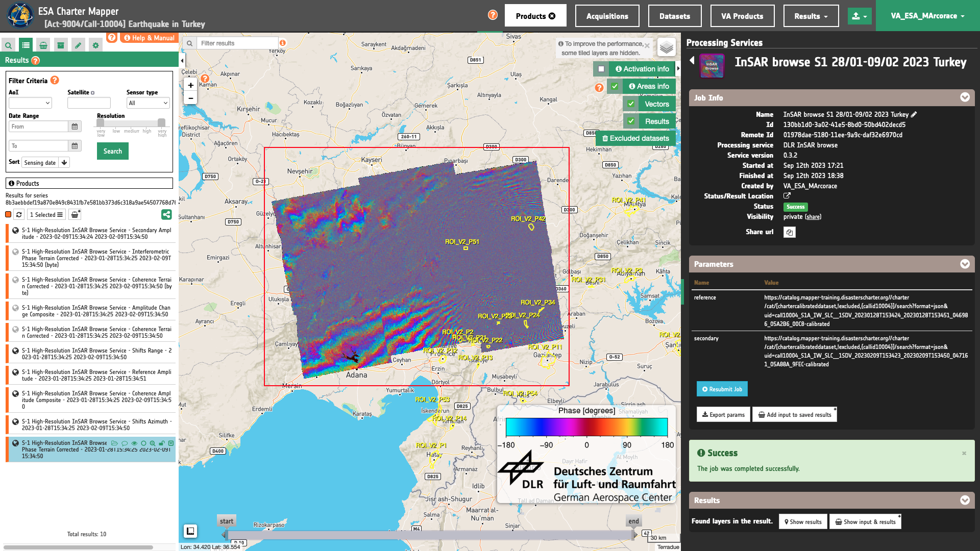Click the share visibility link
The image size is (980, 551).
point(813,217)
